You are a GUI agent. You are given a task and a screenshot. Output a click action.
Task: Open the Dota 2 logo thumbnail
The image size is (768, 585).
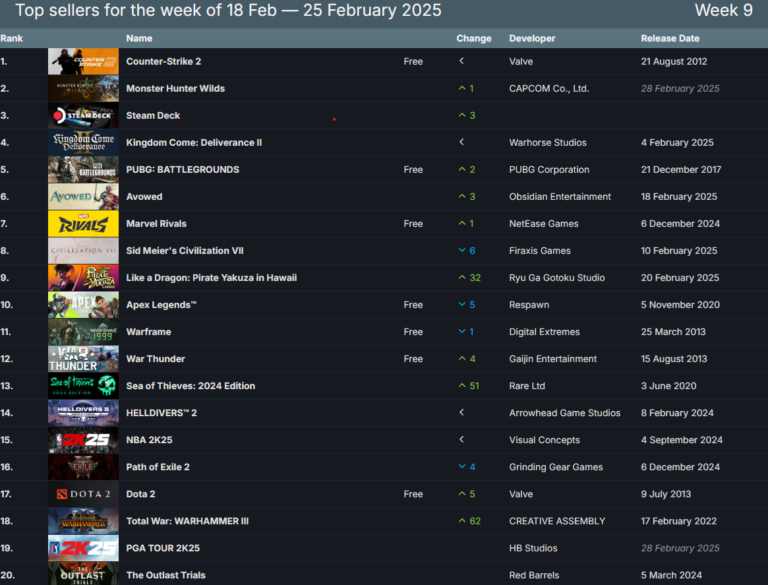(x=83, y=494)
